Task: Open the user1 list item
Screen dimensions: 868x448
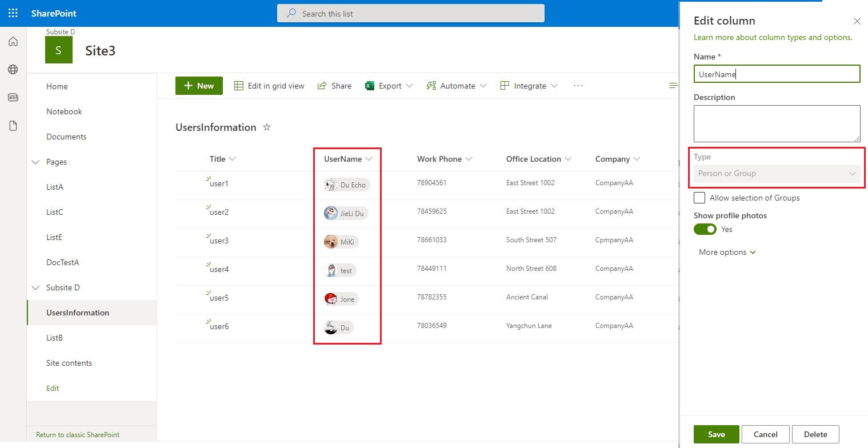Action: click(219, 183)
